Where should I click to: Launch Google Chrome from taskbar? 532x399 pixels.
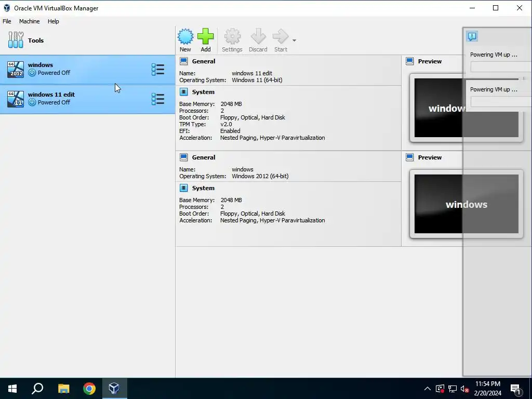(x=89, y=389)
